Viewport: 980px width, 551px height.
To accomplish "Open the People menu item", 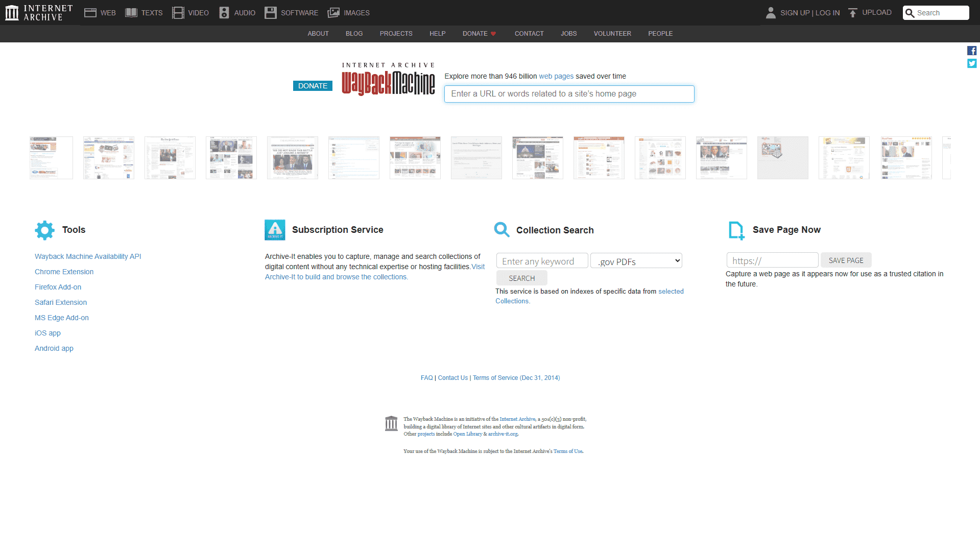I will point(660,34).
